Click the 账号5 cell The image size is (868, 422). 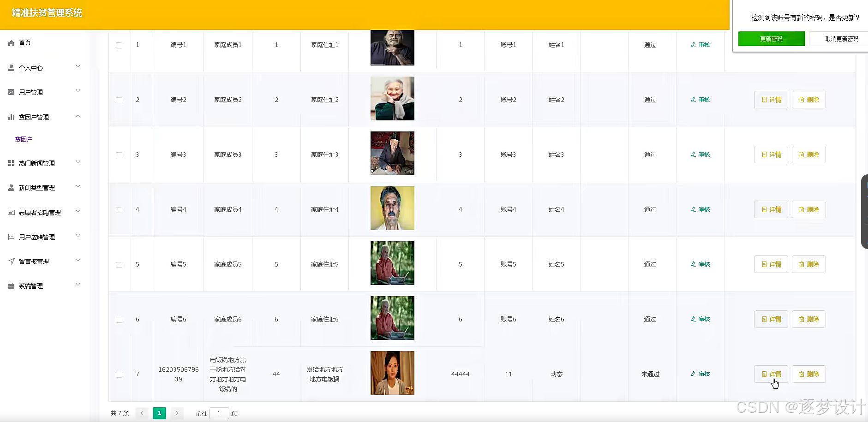pos(508,264)
